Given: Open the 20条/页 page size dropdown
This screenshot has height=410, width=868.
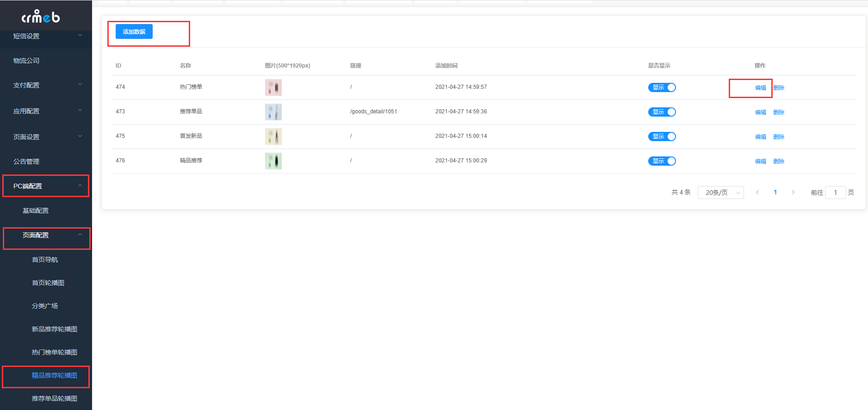Looking at the screenshot, I should pyautogui.click(x=721, y=193).
